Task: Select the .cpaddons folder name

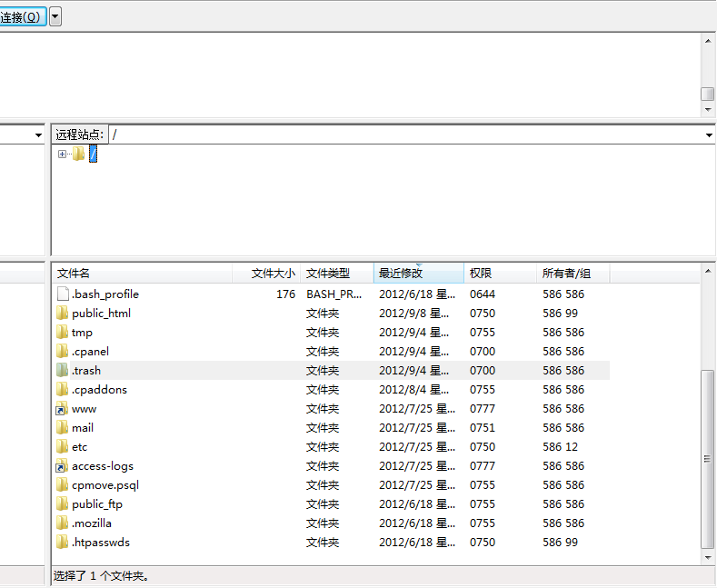Action: point(99,390)
